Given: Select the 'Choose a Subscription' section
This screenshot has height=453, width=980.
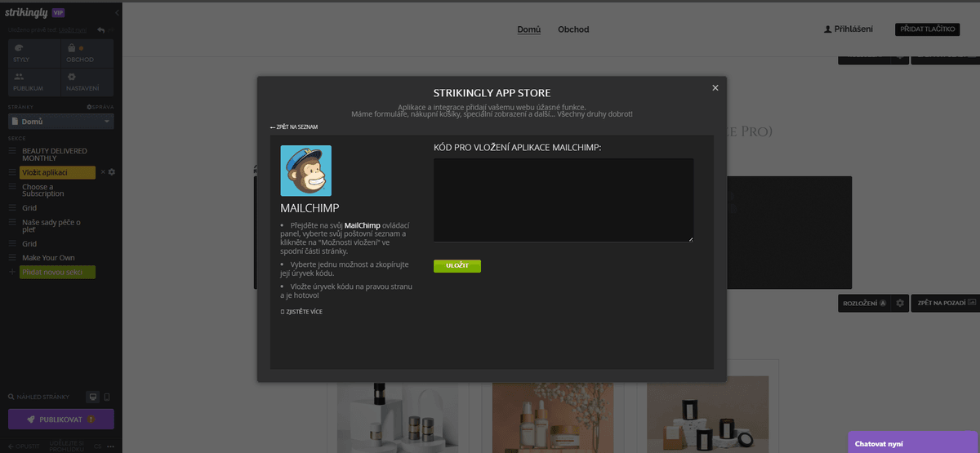Looking at the screenshot, I should tap(42, 190).
